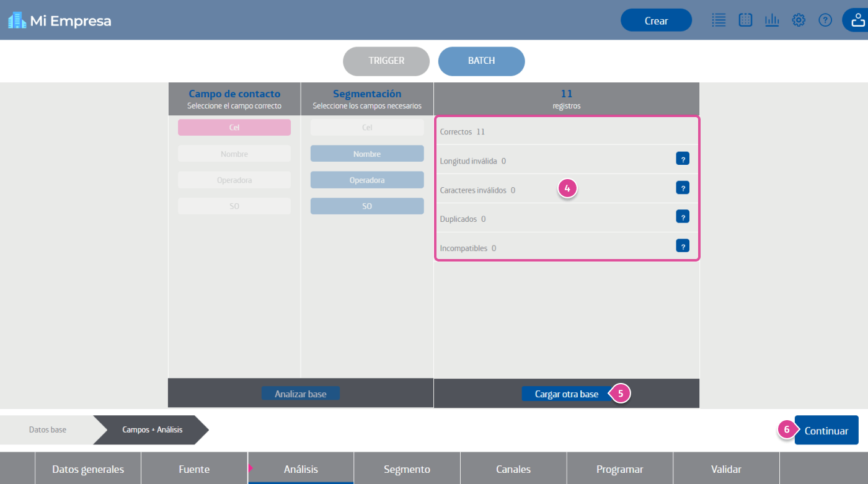Show help for Incompatibles

(x=683, y=246)
